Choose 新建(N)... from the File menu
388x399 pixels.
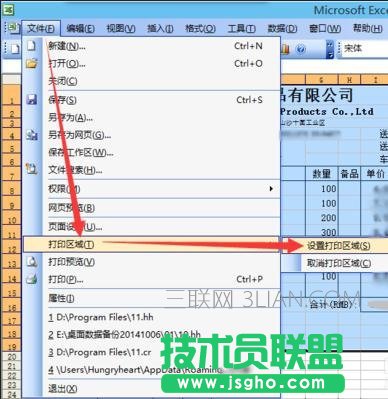(x=151, y=46)
